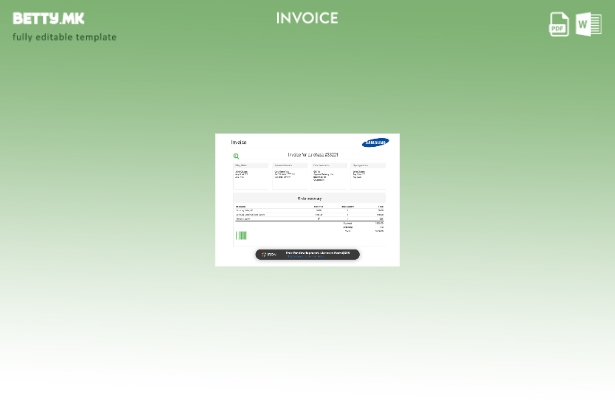The image size is (615, 400).
Task: Select the fourth address box on invoice
Action: [367, 174]
